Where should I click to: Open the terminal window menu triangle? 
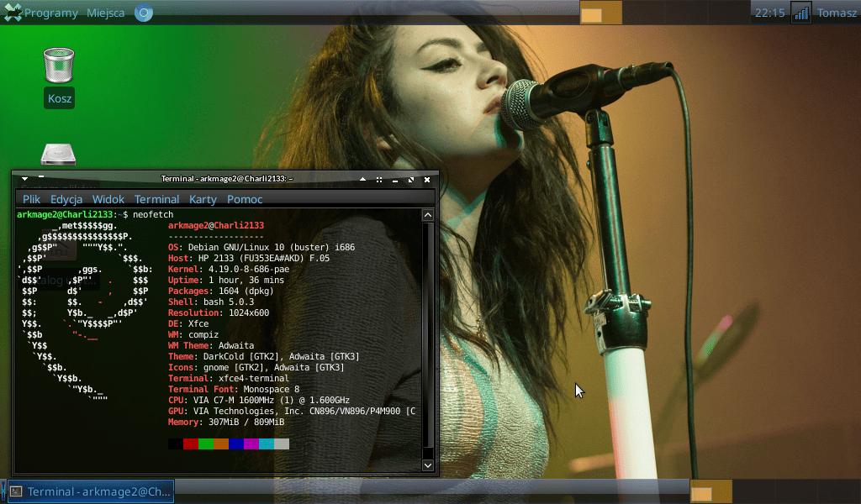pos(24,179)
